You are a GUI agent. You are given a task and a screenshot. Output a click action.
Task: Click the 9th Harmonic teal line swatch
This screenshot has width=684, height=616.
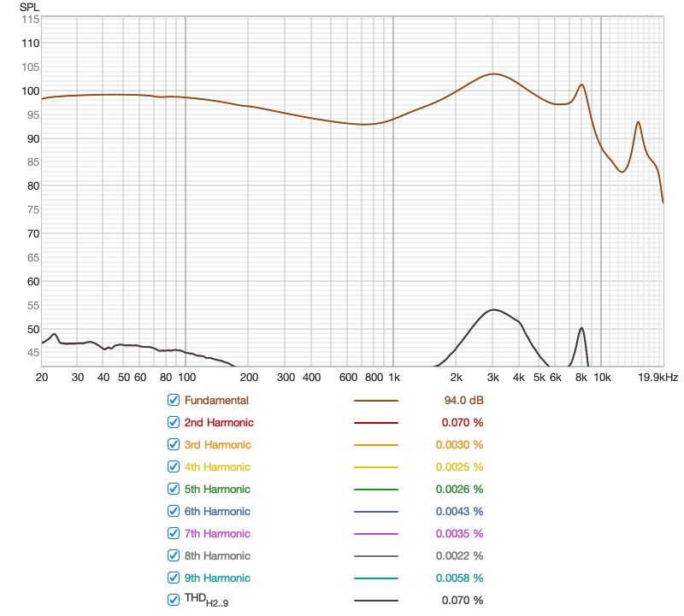click(x=376, y=578)
